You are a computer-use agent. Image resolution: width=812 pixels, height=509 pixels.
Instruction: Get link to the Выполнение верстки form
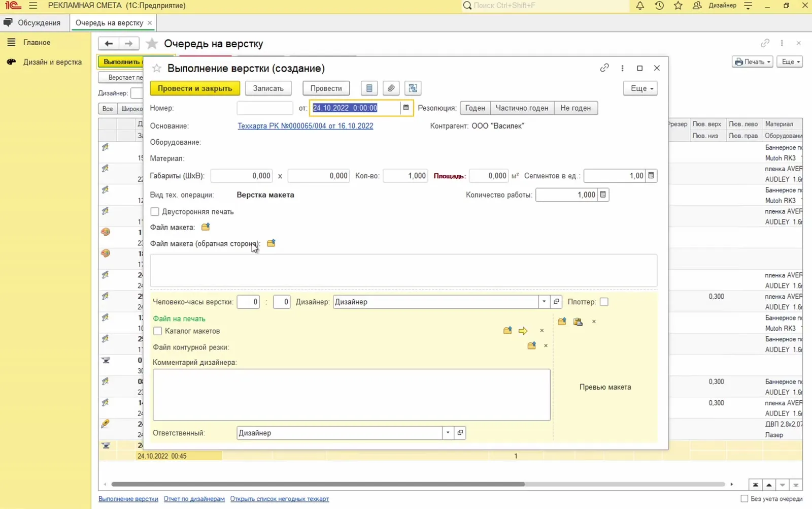pyautogui.click(x=604, y=68)
